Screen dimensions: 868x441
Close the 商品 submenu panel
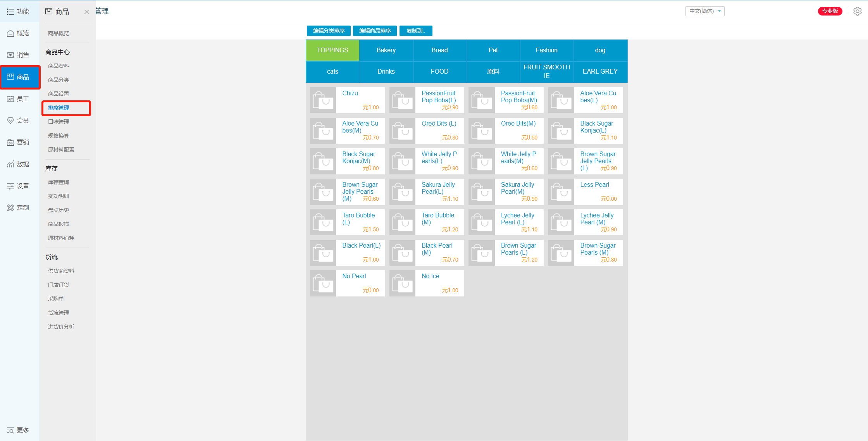point(87,12)
